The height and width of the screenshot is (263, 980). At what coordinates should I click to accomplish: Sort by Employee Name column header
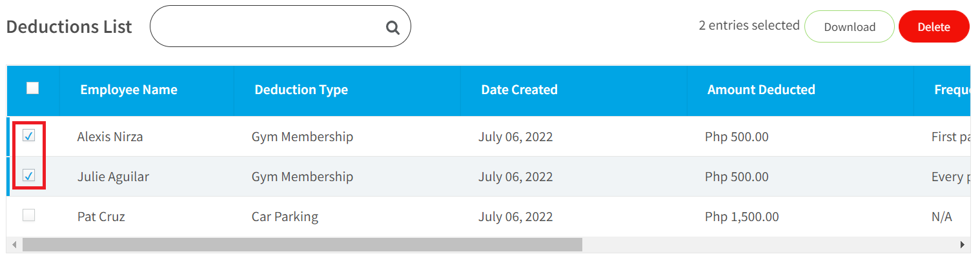point(128,90)
